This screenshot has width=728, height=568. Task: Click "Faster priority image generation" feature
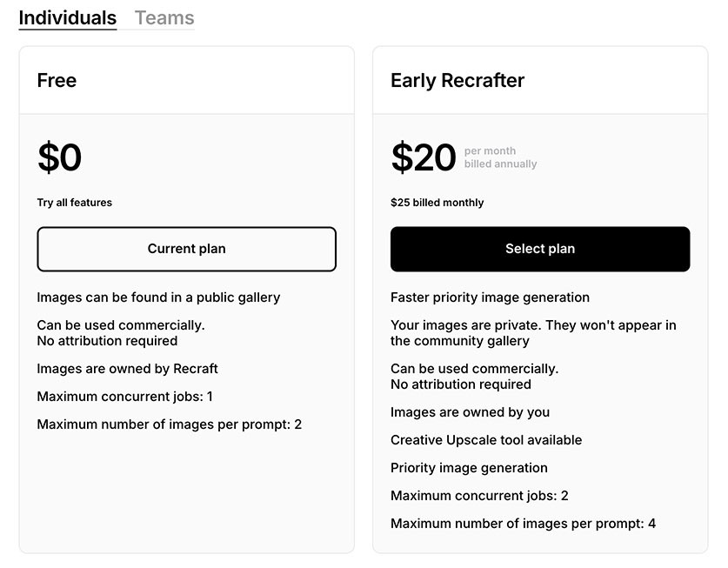[x=490, y=297]
